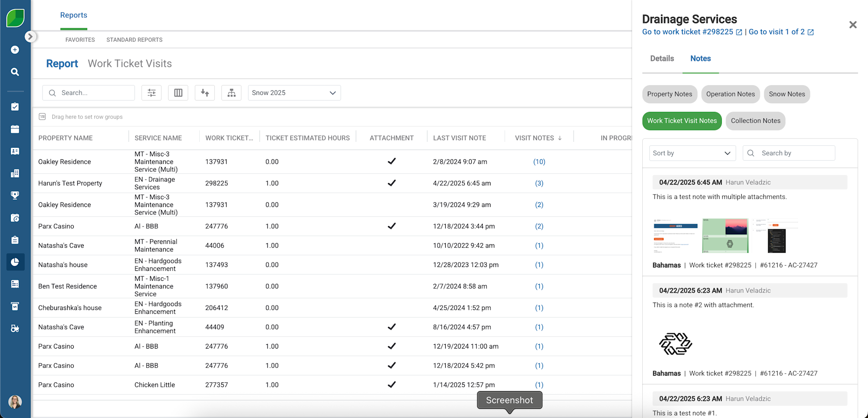Open the calendar clock sidebar icon

[15, 218]
